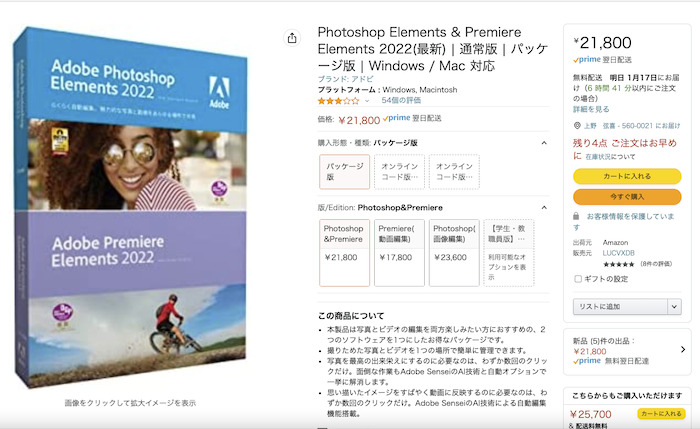Image resolution: width=700 pixels, height=429 pixels.
Task: Enable the ギフトの設定 checkbox
Action: coord(578,279)
